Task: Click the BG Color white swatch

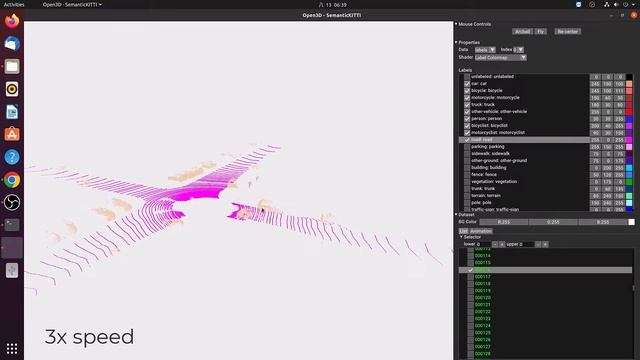Action: [631, 222]
